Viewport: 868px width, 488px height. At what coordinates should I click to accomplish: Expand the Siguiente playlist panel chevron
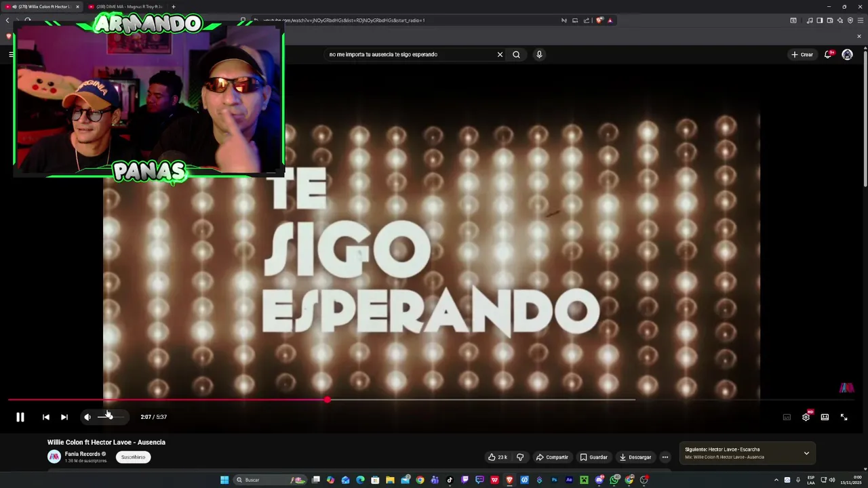tap(806, 453)
